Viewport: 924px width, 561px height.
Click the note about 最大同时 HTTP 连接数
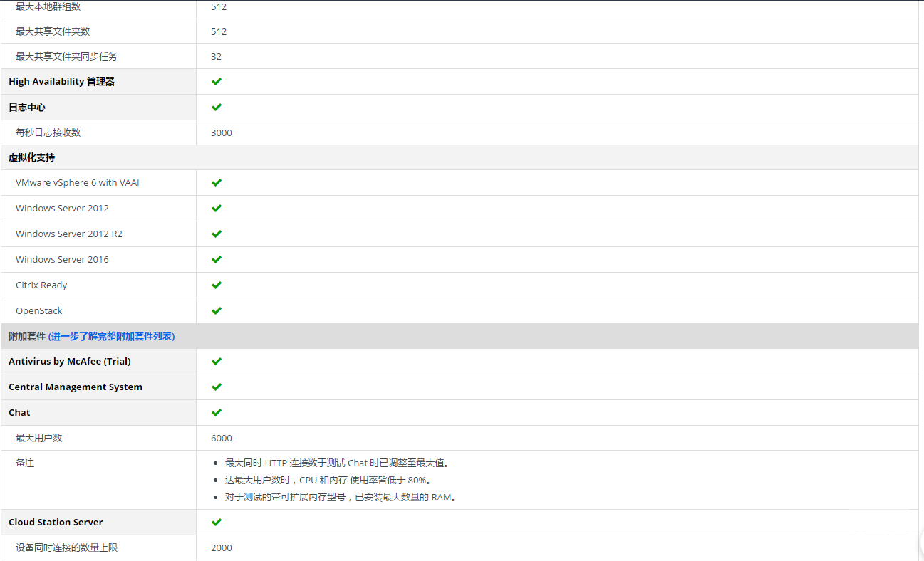339,463
